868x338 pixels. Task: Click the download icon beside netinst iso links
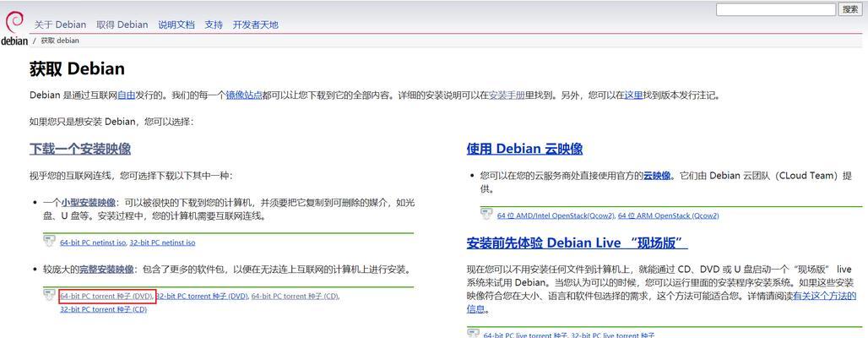pos(49,241)
